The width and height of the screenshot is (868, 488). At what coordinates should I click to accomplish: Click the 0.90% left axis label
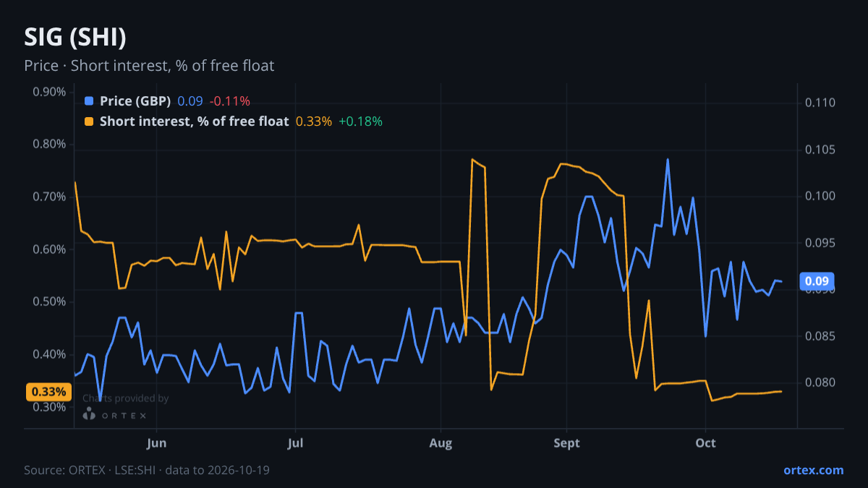[49, 92]
